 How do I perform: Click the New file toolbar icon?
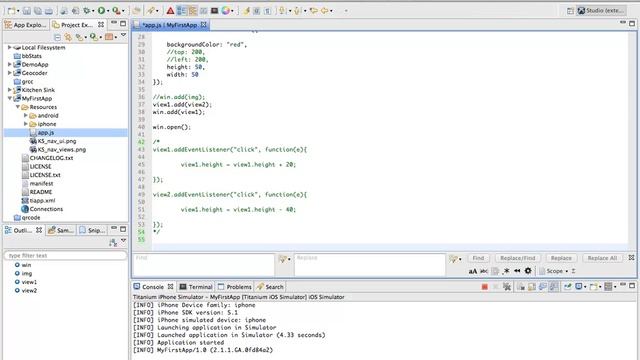tap(11, 11)
